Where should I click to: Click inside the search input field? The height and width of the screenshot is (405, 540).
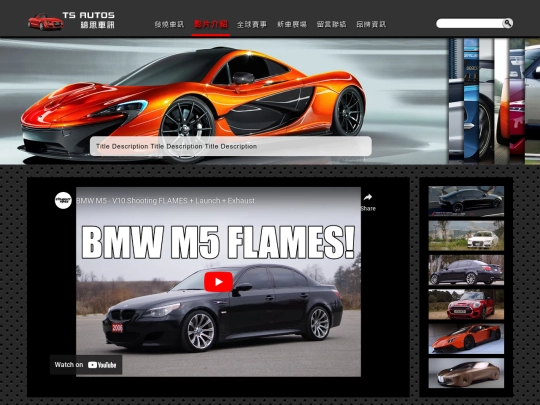pos(469,23)
